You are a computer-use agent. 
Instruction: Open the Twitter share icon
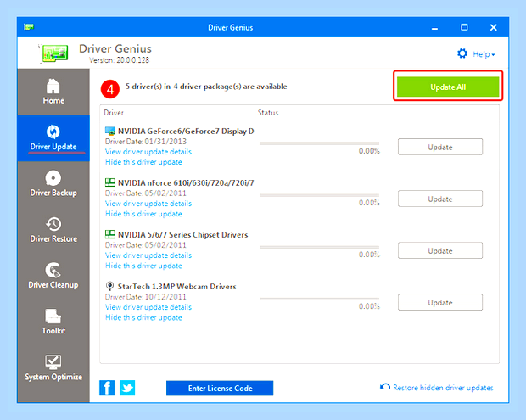point(127,388)
